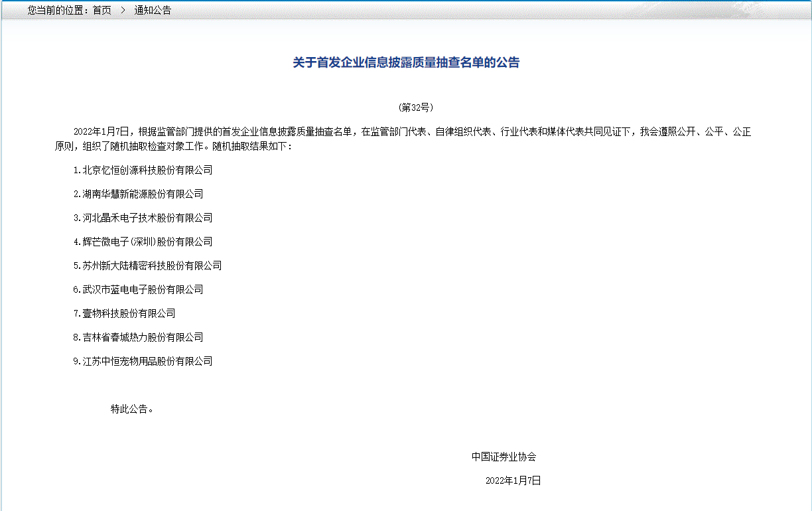Select the 特此公告 closing text
Viewport: 812px width, 511px height.
(x=131, y=409)
